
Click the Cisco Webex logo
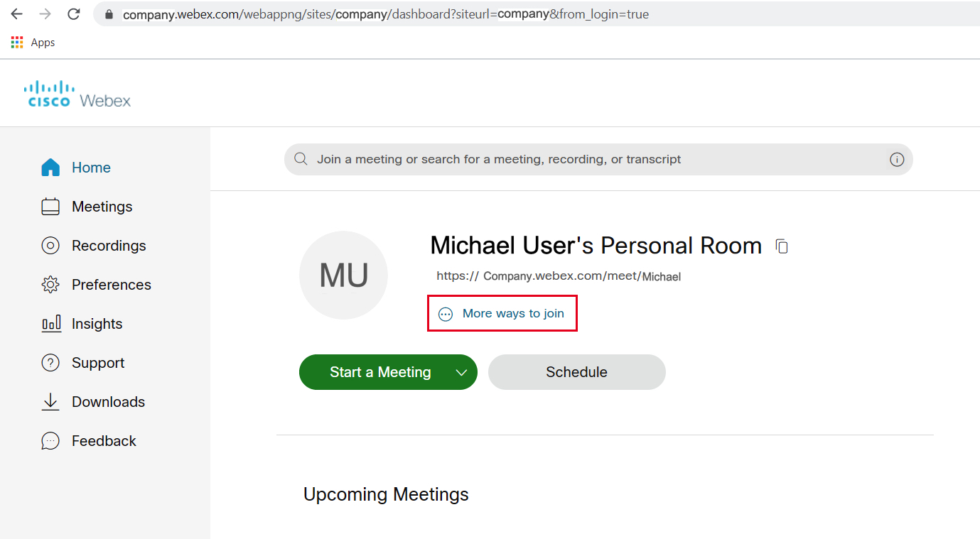(x=77, y=92)
